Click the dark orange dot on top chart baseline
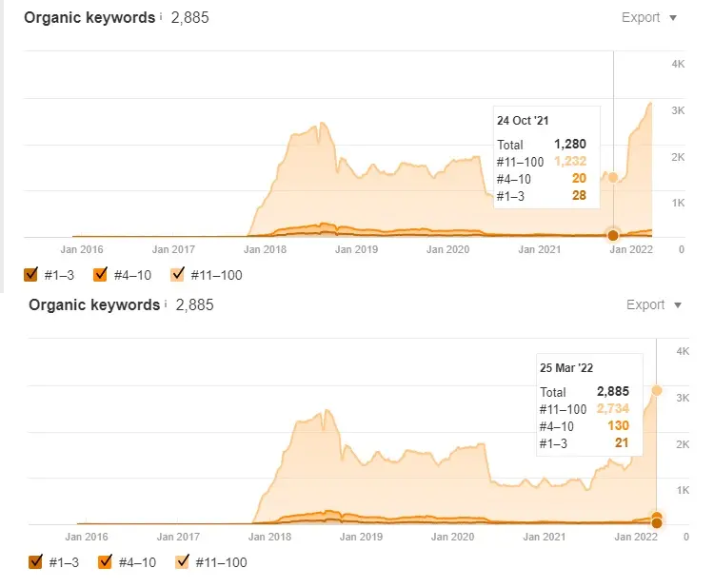 tap(613, 235)
